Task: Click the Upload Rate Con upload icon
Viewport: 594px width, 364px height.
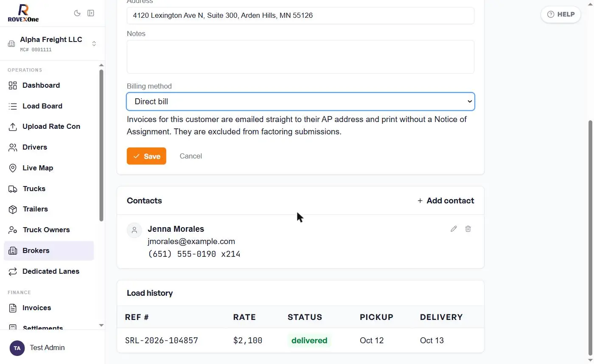Action: 13,127
